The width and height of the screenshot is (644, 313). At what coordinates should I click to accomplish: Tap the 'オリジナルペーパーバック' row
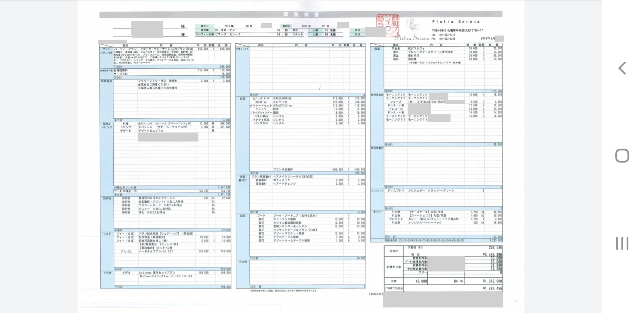click(x=443, y=223)
